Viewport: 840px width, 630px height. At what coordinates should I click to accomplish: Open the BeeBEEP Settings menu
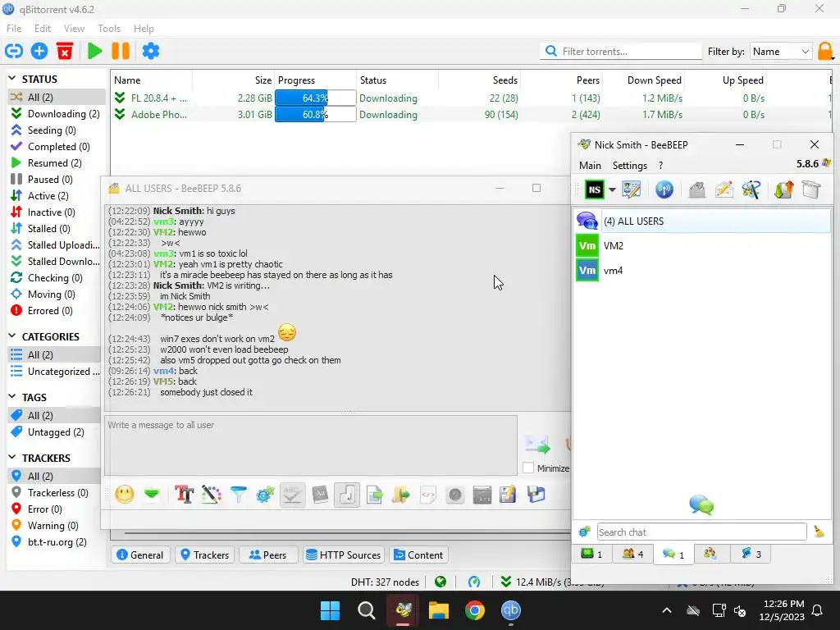[629, 166]
